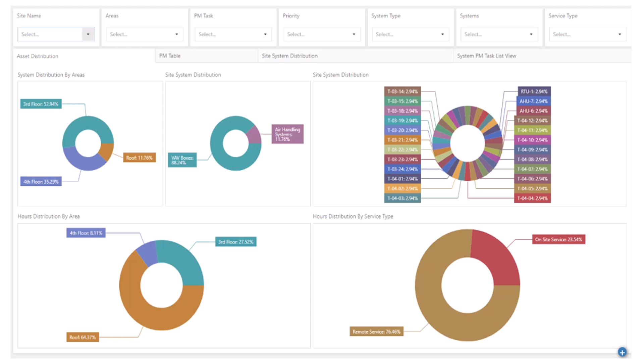The image size is (644, 362).
Task: Click the On Site Service 23.54% label
Action: tap(558, 239)
